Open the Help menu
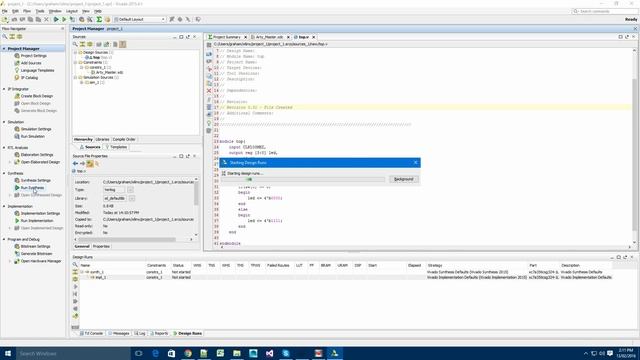 tap(98, 11)
